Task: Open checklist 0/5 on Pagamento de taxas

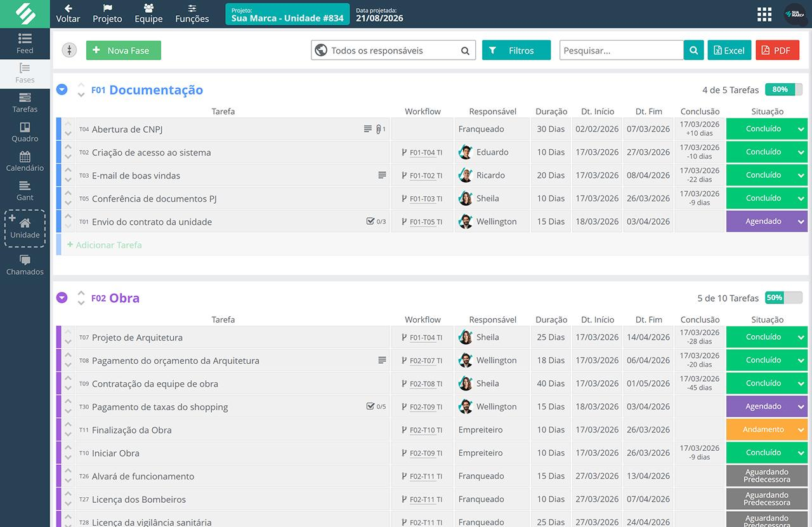Action: [x=376, y=406]
